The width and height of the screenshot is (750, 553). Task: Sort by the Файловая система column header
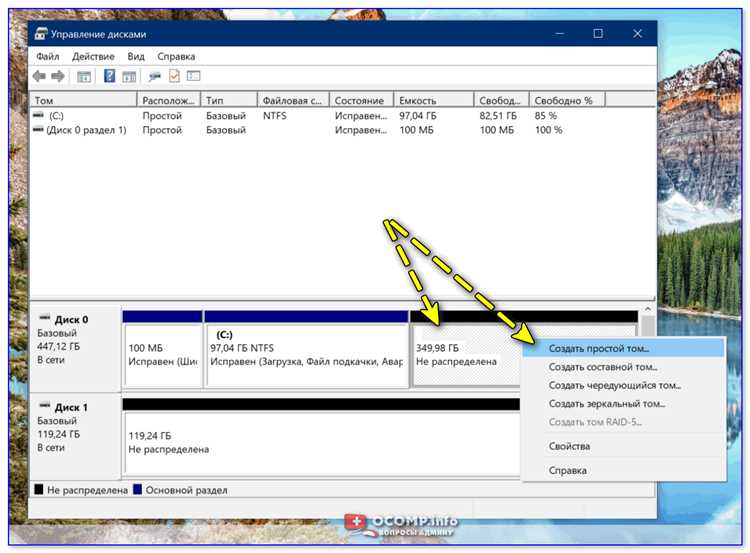292,101
